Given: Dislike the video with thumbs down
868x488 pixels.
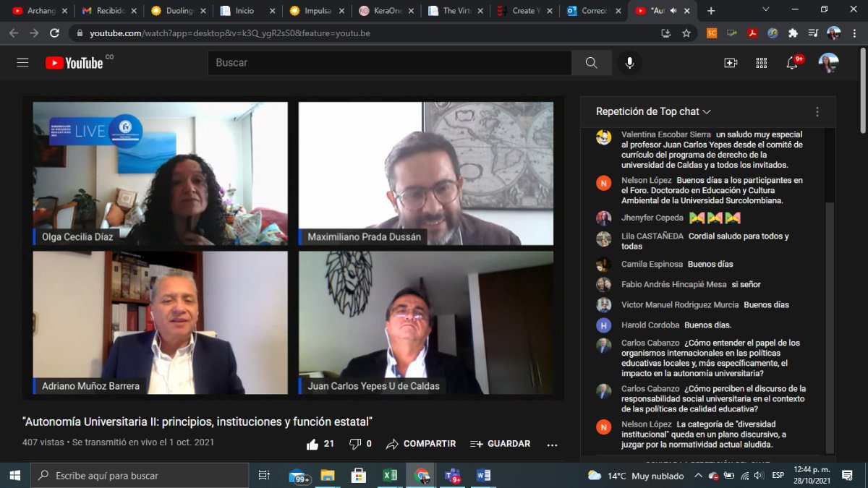Looking at the screenshot, I should 360,444.
